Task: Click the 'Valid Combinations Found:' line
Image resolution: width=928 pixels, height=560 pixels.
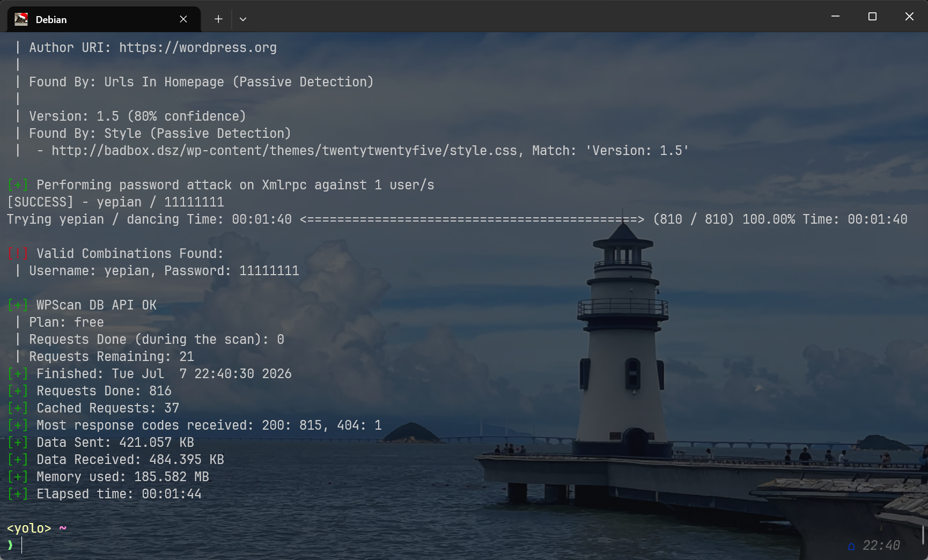Action: click(115, 254)
